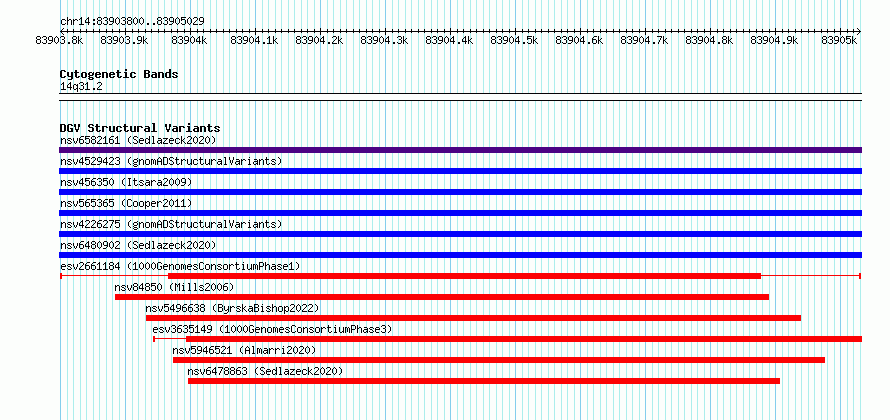Click the 83905k ruler label
The height and width of the screenshot is (420, 890).
(839, 41)
